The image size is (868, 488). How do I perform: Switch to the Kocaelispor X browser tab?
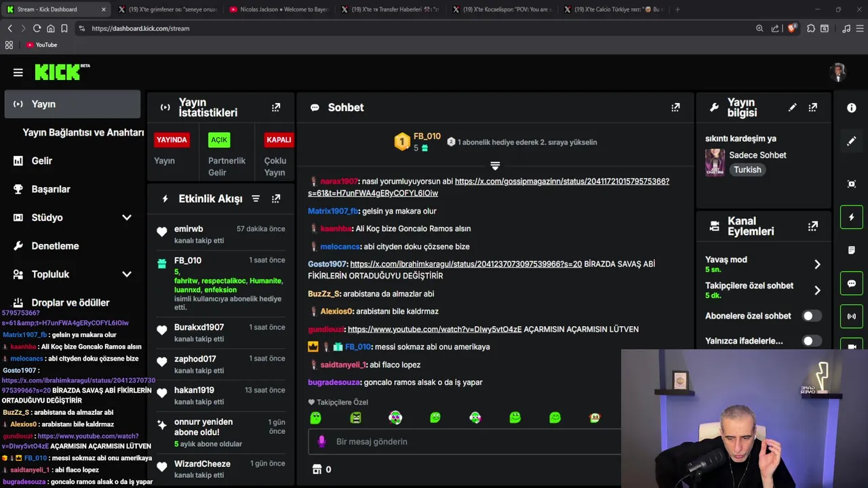coord(501,9)
